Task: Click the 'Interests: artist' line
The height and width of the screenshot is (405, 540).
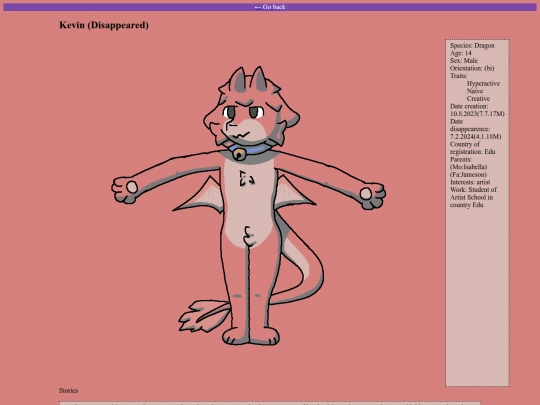Action: (x=470, y=182)
